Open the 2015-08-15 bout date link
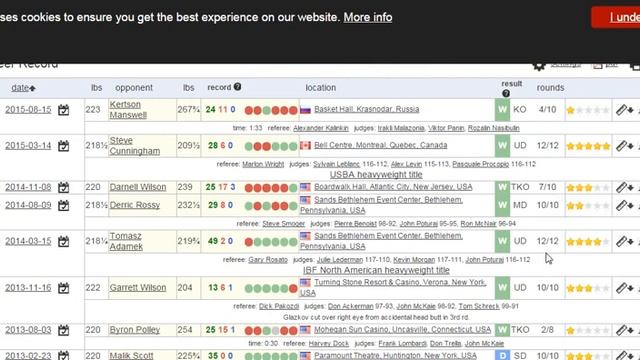The width and height of the screenshot is (640, 360). point(28,109)
